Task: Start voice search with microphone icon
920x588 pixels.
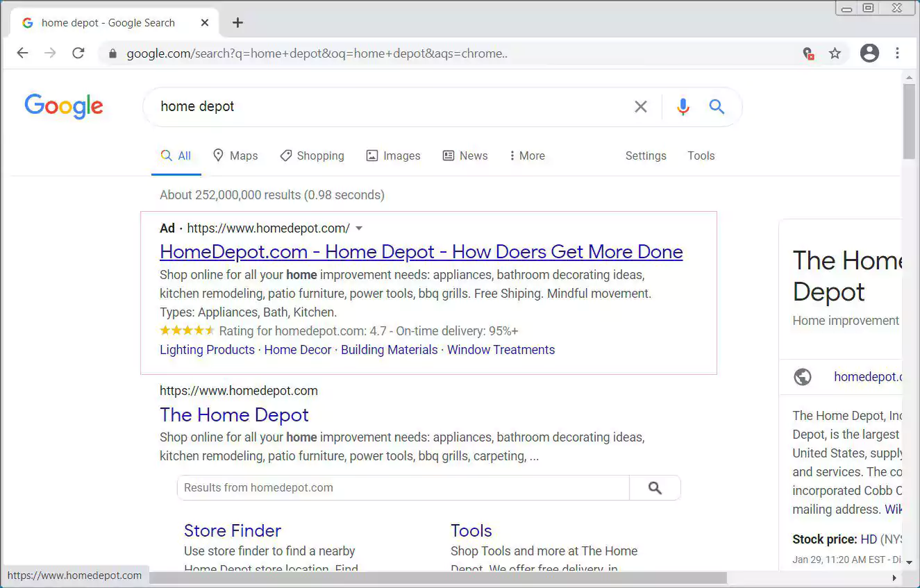Action: (x=683, y=106)
